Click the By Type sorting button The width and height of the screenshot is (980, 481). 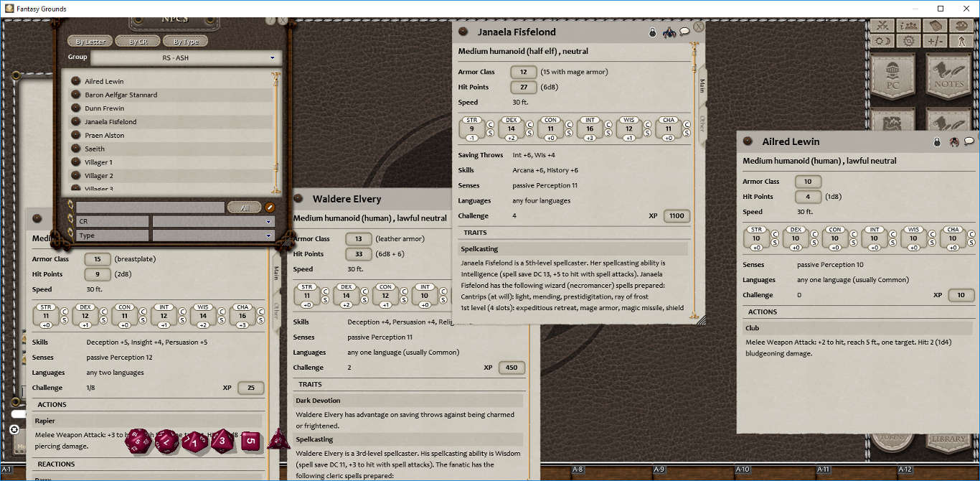point(185,41)
